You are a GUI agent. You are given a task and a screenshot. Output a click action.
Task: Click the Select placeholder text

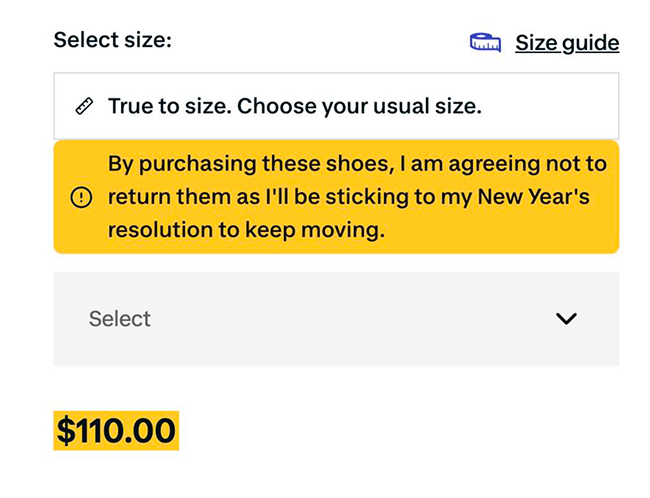pyautogui.click(x=119, y=319)
